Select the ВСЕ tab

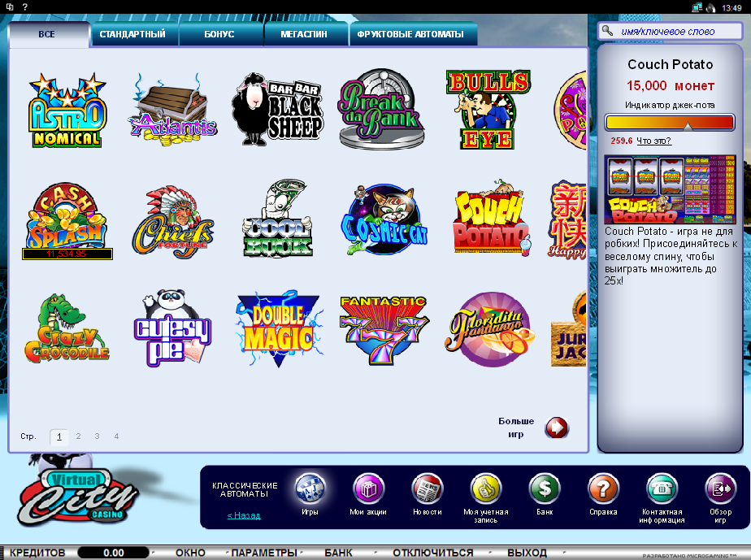47,34
